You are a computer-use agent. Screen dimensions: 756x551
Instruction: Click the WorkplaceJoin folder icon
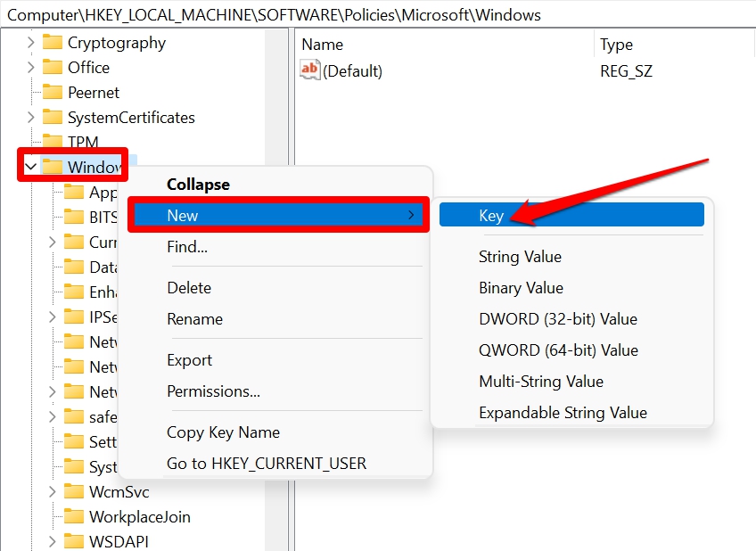[74, 517]
